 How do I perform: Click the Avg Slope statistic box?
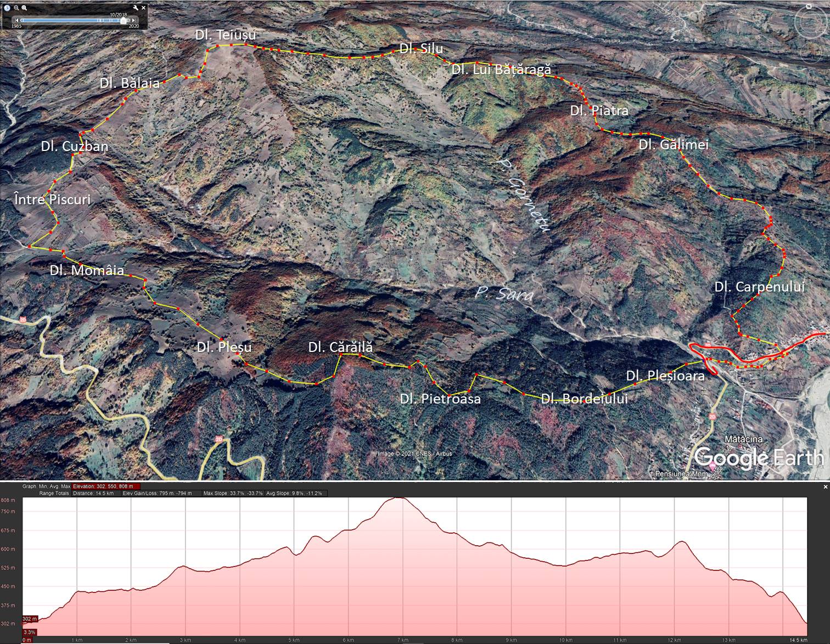(294, 494)
